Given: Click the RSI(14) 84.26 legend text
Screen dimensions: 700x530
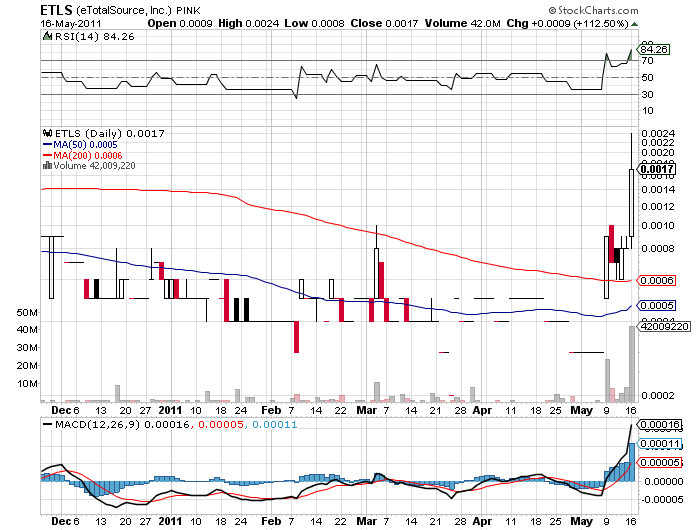Looking at the screenshot, I should [x=94, y=36].
